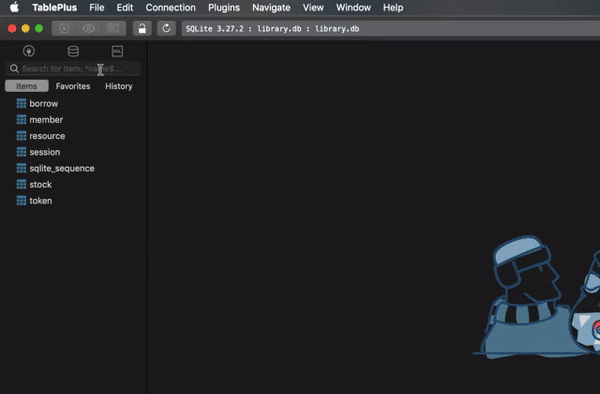Focus the Search for item field
The image size is (600, 394).
point(73,68)
